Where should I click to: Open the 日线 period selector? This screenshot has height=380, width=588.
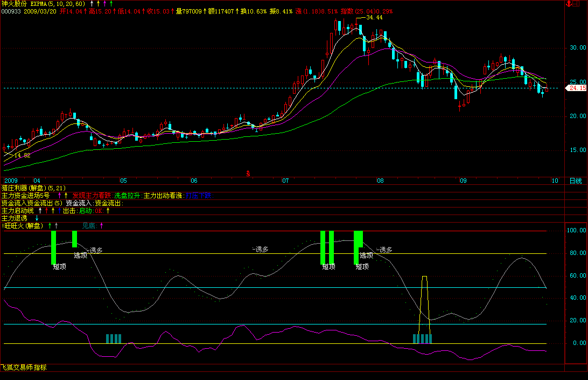coord(576,181)
